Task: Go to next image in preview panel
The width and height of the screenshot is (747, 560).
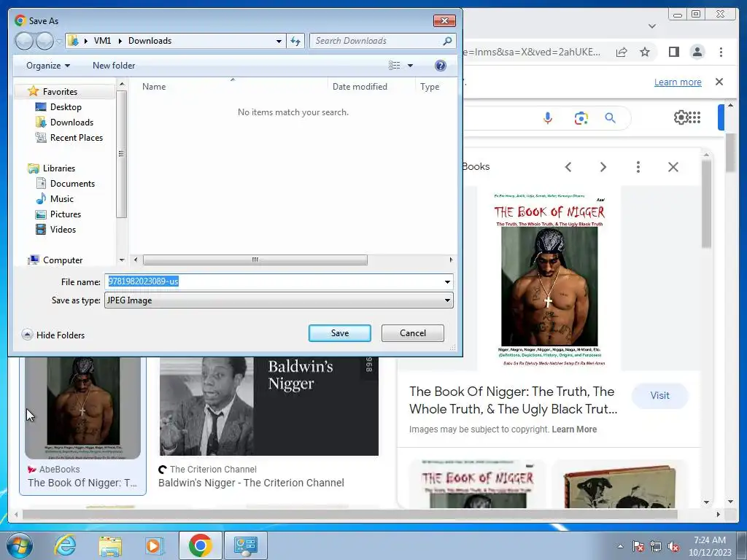Action: (x=603, y=167)
